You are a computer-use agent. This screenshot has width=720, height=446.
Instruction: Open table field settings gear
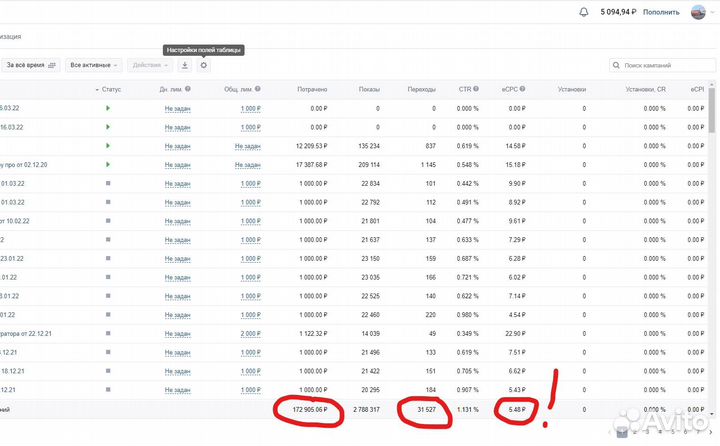click(x=204, y=65)
